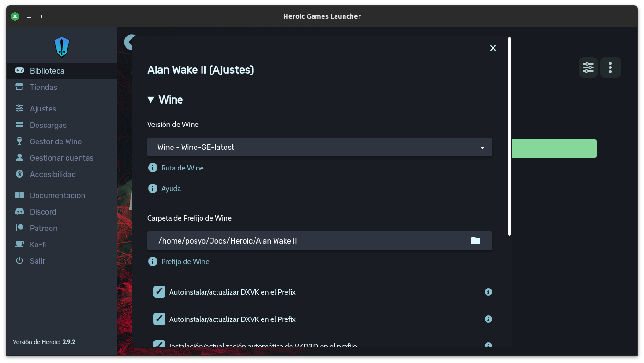644x363 pixels.
Task: Click the Prefijo de Wine link
Action: 185,261
